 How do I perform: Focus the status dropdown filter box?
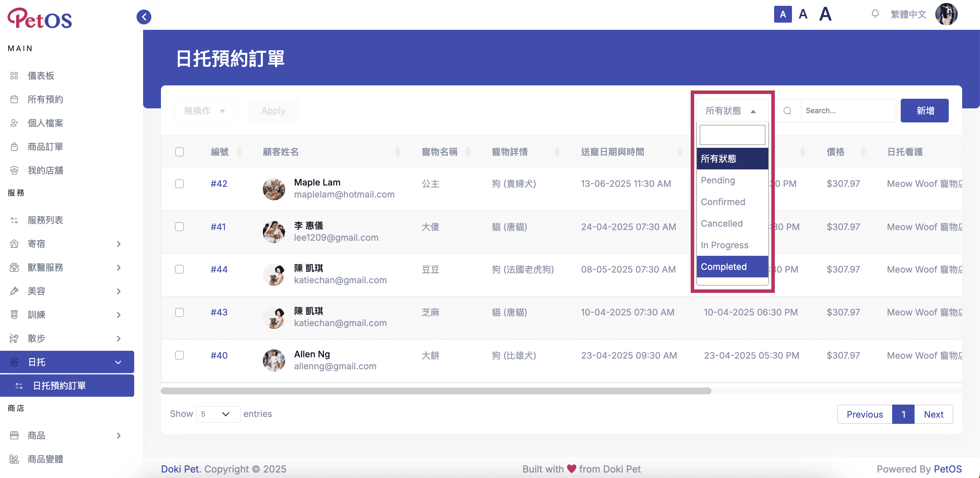point(732,135)
